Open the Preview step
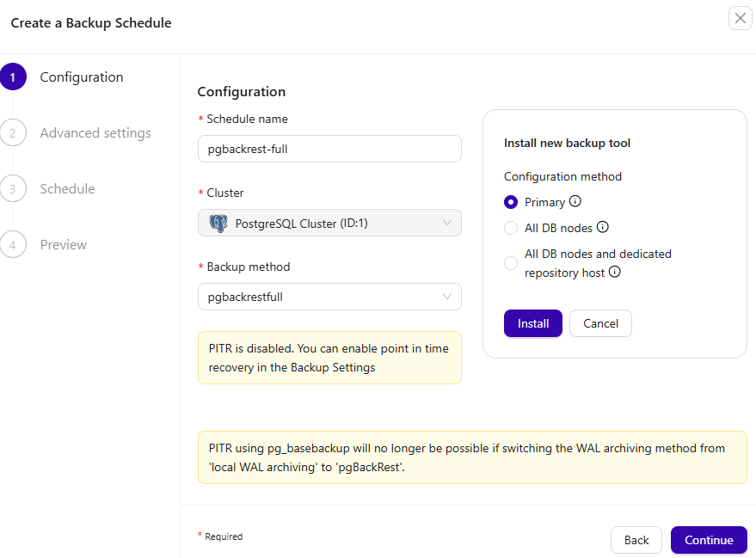 click(x=64, y=245)
